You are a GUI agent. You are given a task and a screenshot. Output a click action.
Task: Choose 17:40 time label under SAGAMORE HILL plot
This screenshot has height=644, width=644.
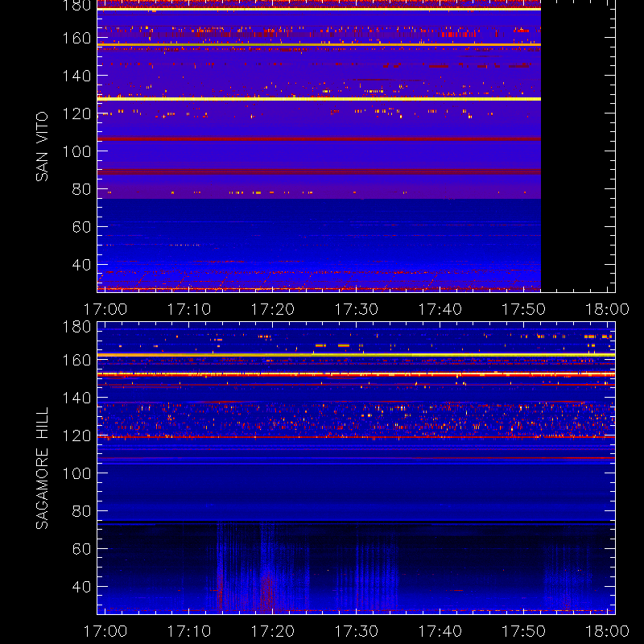(x=440, y=631)
